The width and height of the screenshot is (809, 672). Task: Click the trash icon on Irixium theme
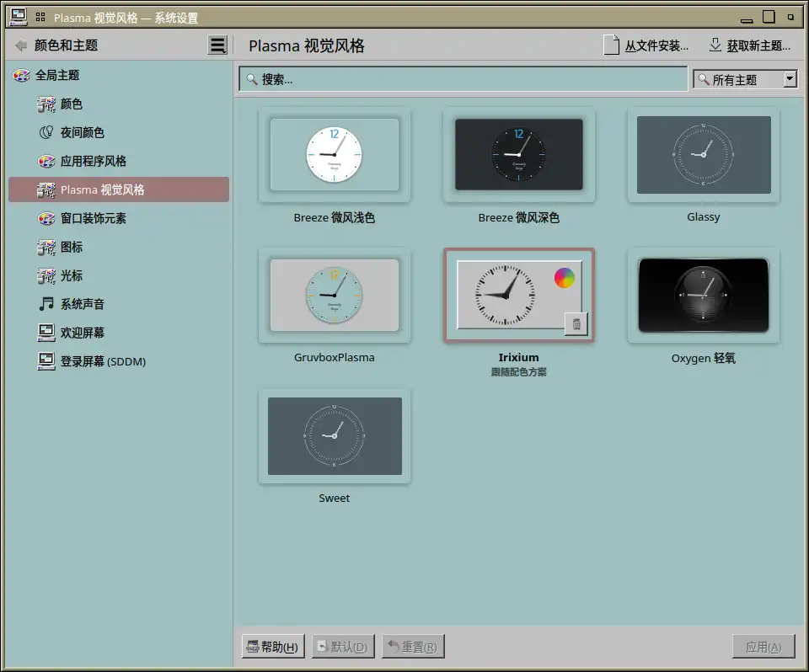point(576,323)
